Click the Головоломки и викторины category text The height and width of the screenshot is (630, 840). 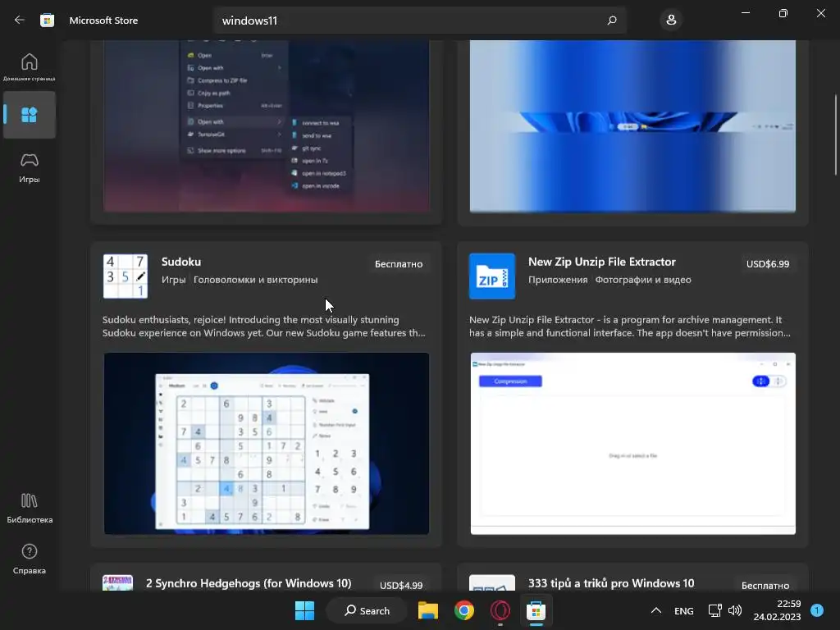[x=256, y=280]
